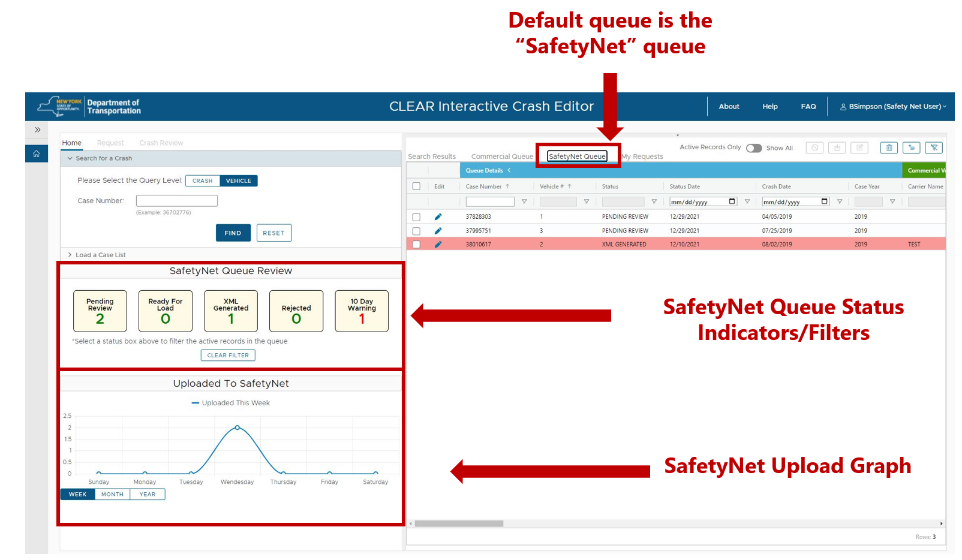This screenshot has height=560, width=962.
Task: Edit case 37828303 with pencil icon
Action: tap(438, 216)
